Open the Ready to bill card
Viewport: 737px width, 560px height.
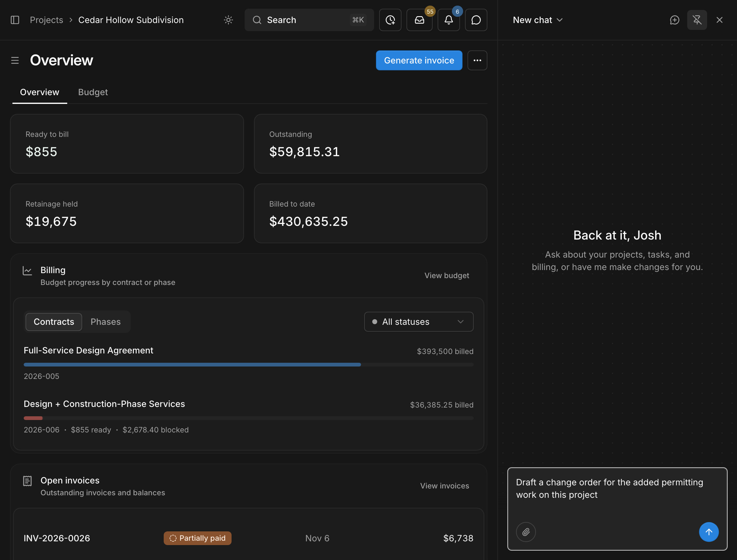point(127,144)
